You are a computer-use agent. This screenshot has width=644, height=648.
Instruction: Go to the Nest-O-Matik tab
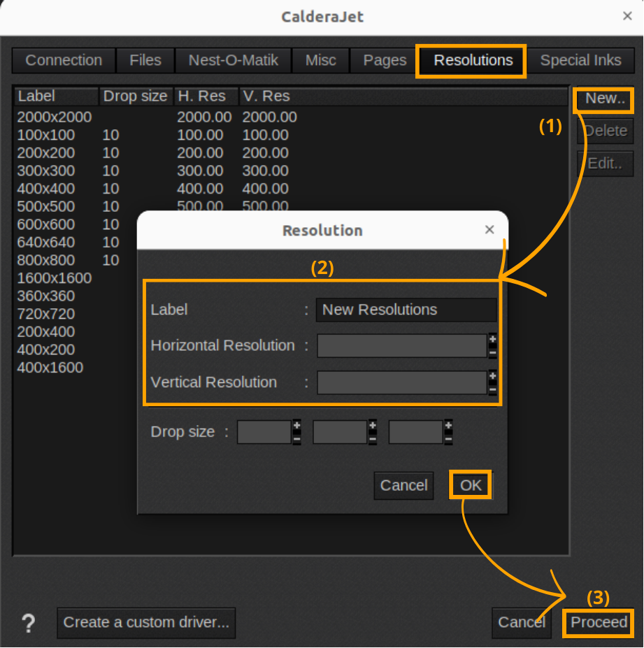click(234, 61)
